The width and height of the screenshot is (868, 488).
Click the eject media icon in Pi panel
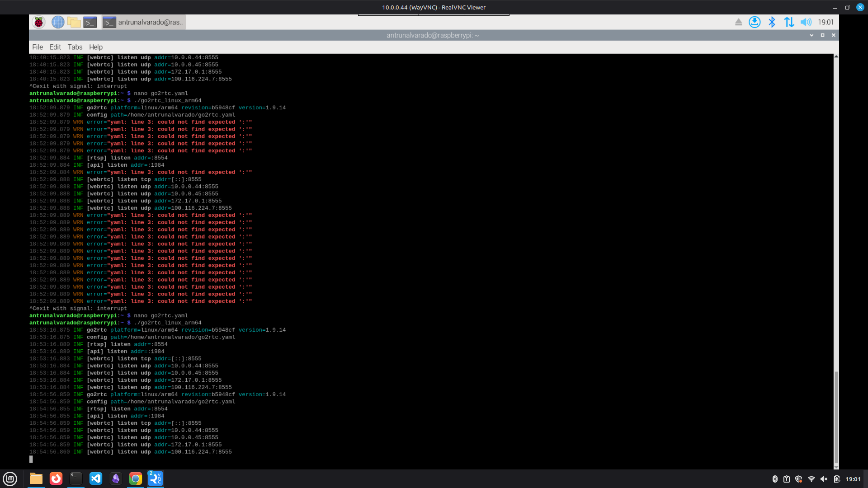(x=738, y=22)
